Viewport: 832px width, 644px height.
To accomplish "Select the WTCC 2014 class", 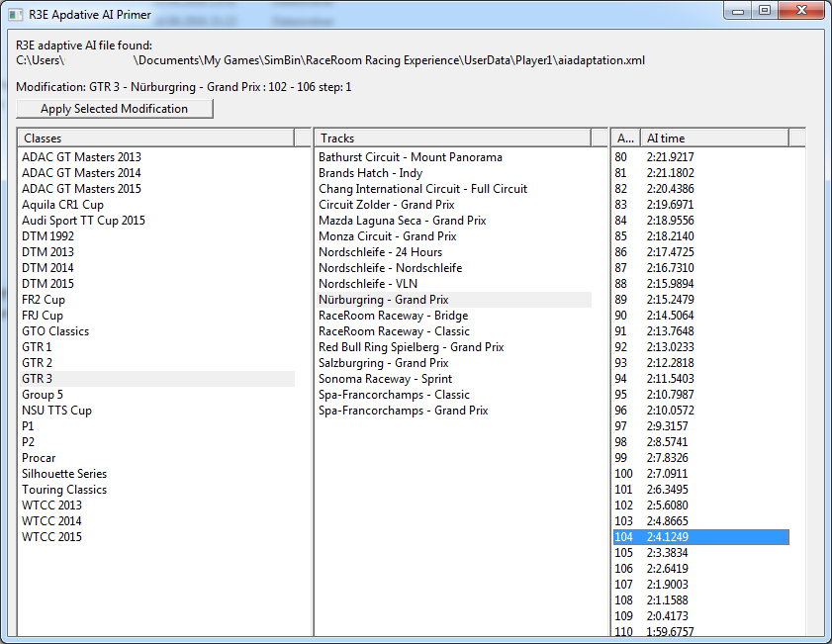I will 157,521.
